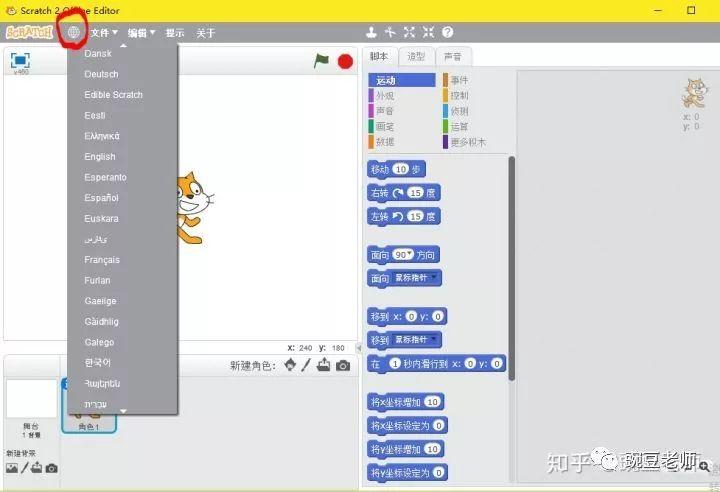Click the 关于 menu item
The image size is (720, 492).
tap(206, 33)
